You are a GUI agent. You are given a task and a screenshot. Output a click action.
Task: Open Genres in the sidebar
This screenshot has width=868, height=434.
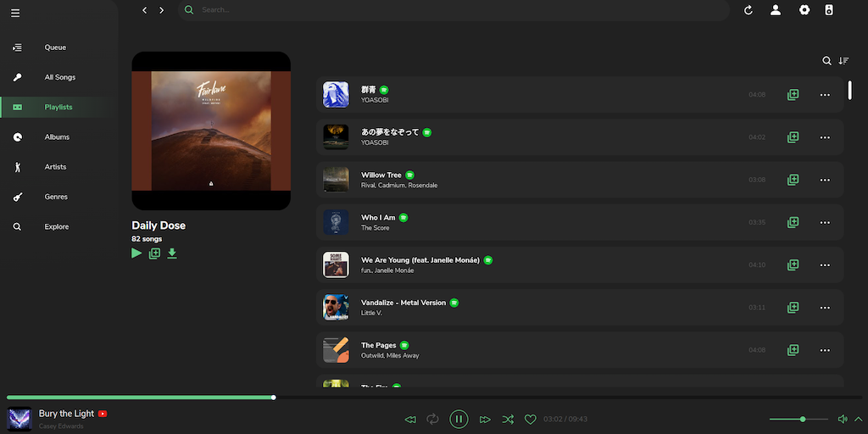coord(58,197)
